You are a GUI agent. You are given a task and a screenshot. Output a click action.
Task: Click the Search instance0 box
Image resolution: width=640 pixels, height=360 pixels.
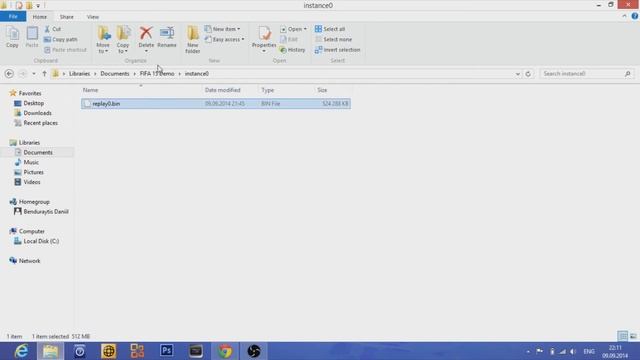point(587,74)
